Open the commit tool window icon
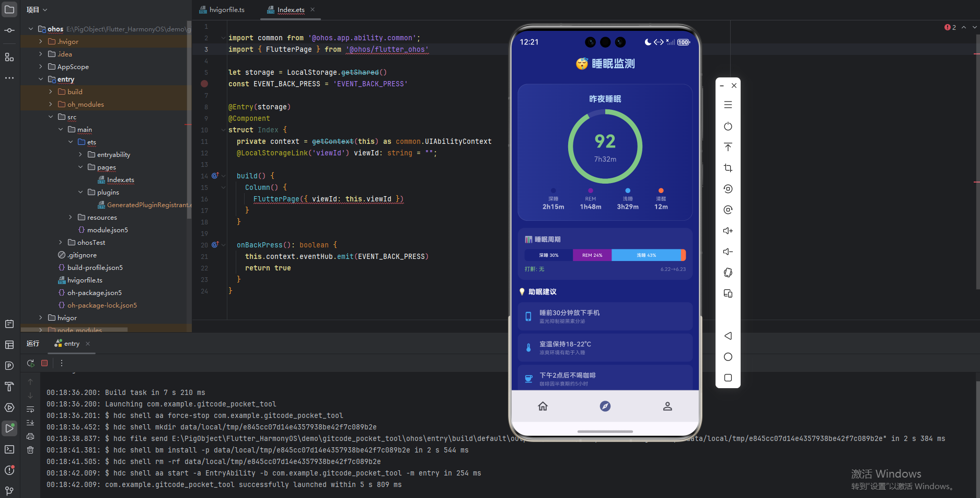The width and height of the screenshot is (980, 498). (9, 30)
